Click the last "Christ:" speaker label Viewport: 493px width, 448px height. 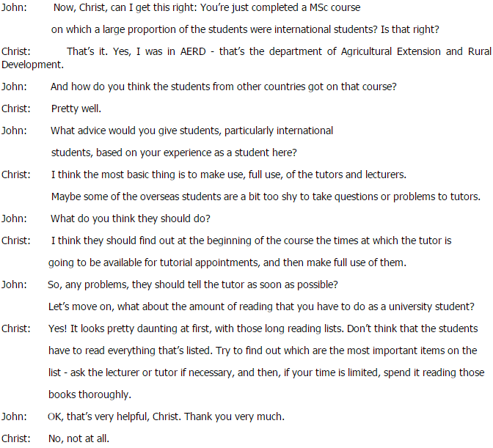pyautogui.click(x=15, y=438)
